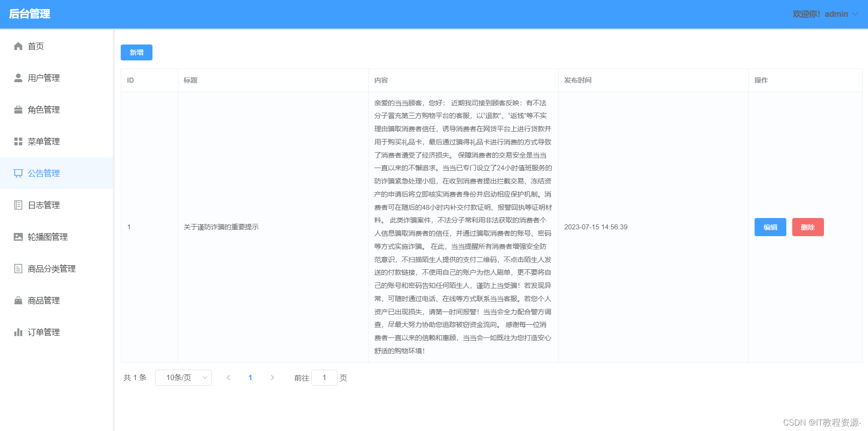The image size is (868, 431).
Task: Select page number 1 in the pagination
Action: [250, 377]
